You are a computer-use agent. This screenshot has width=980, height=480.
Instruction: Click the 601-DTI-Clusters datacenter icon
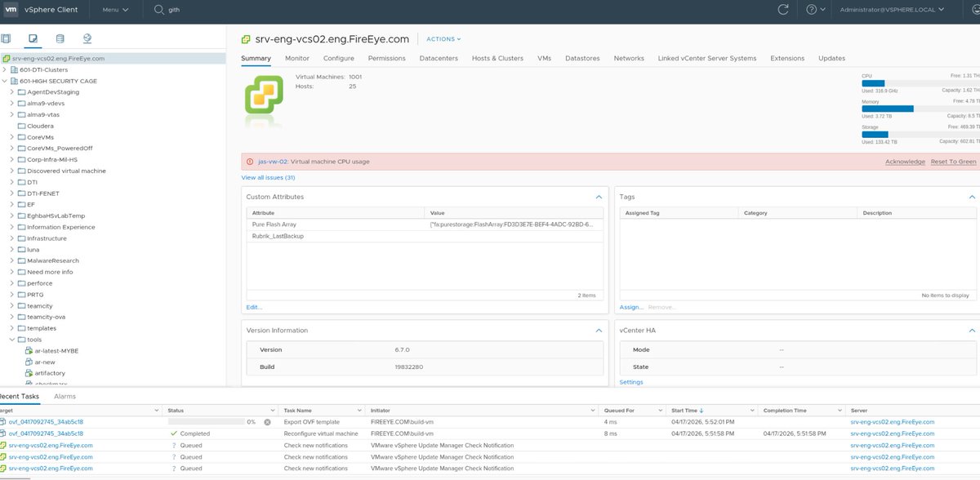15,69
